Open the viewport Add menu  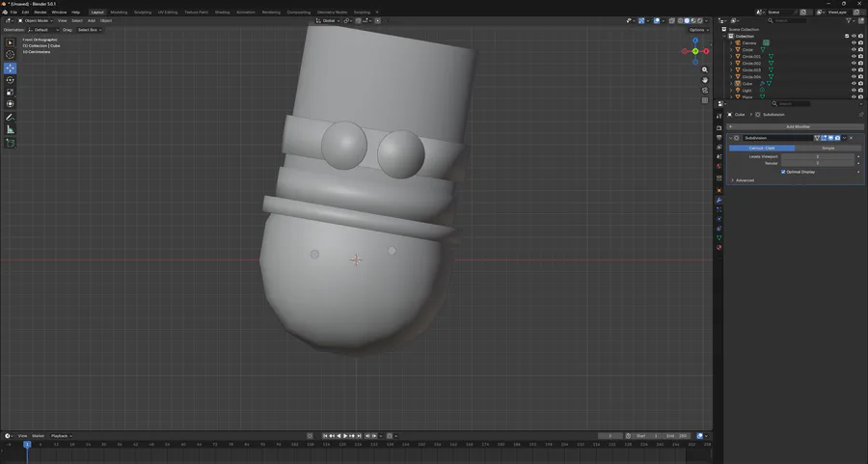[92, 20]
